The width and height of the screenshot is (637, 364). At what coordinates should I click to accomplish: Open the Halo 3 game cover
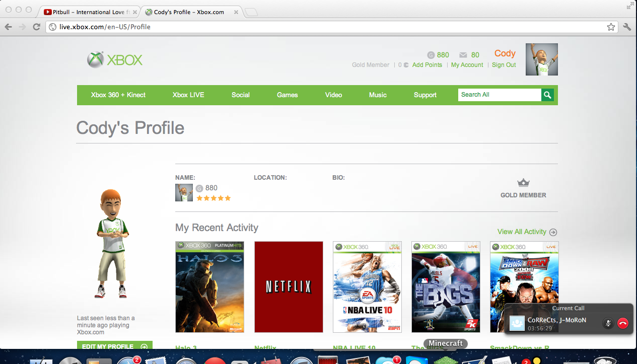tap(209, 287)
